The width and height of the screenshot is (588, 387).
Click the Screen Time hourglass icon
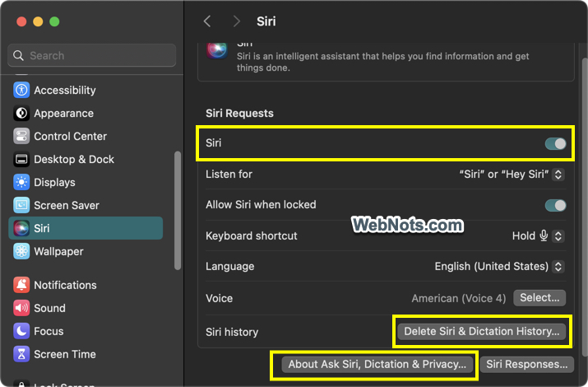coord(21,354)
